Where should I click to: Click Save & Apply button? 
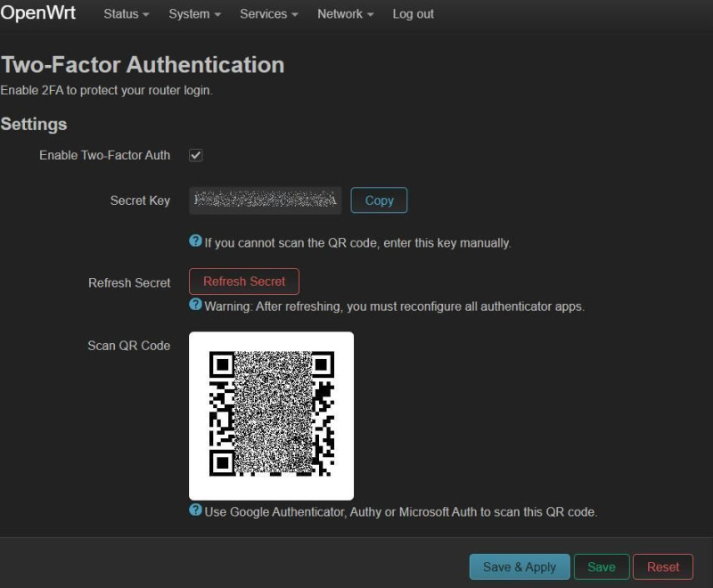(x=520, y=567)
